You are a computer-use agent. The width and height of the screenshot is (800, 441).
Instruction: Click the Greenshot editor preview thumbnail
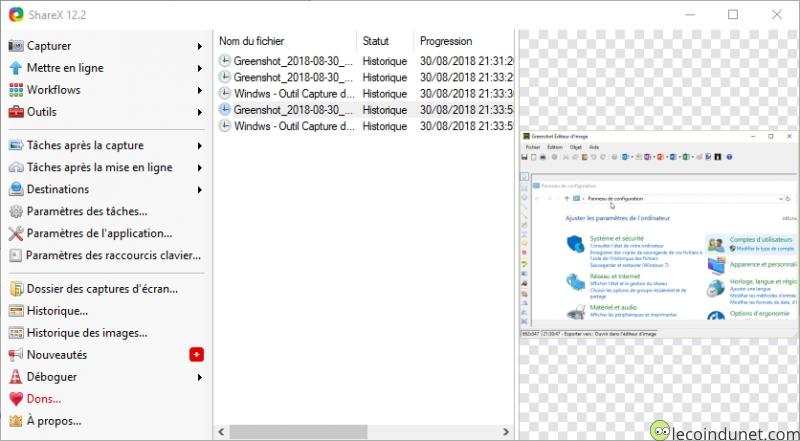click(659, 234)
